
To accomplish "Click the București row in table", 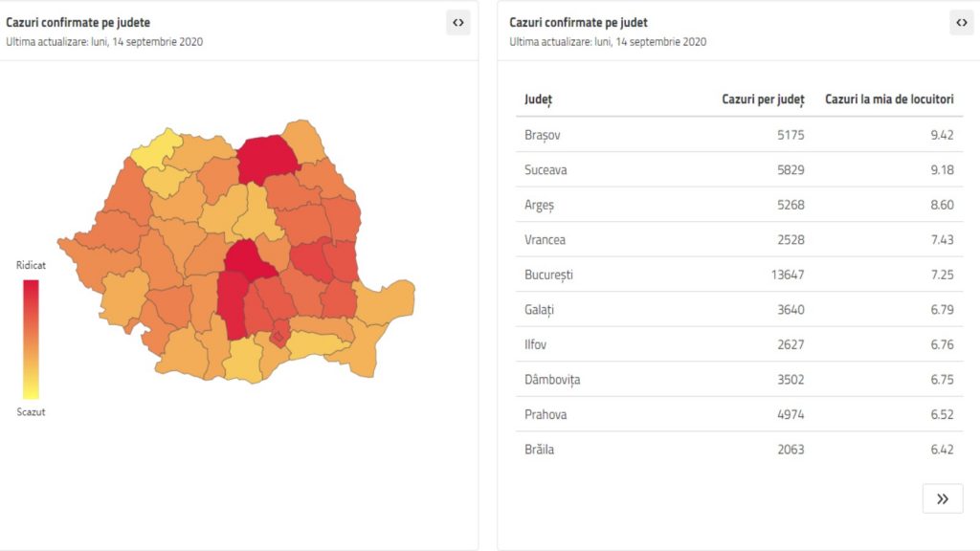I will [739, 275].
